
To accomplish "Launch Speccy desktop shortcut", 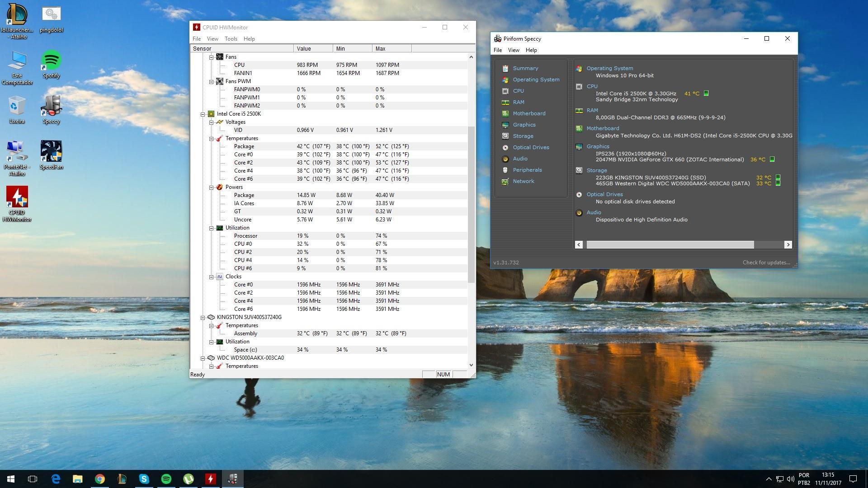I will [x=51, y=110].
